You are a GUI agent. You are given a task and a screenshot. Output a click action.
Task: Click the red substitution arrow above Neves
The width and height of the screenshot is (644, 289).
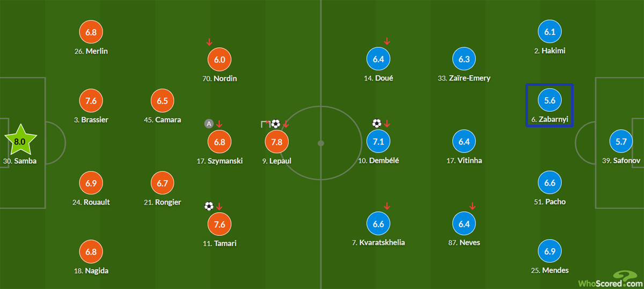472,206
